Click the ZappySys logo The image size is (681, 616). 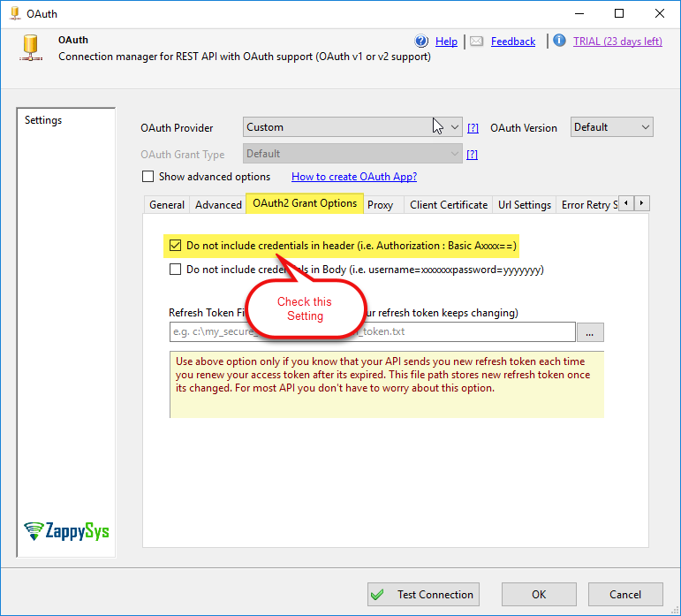66,531
